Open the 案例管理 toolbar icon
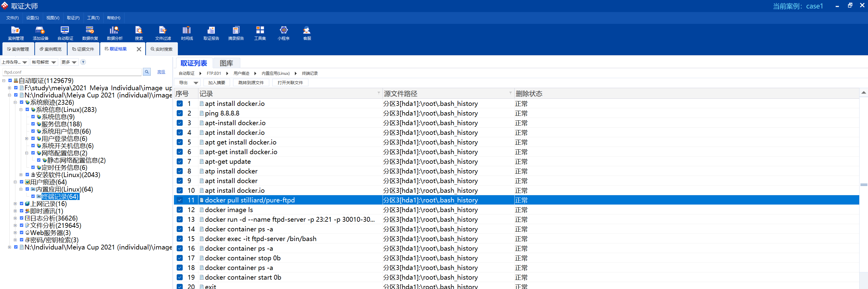 pyautogui.click(x=15, y=33)
